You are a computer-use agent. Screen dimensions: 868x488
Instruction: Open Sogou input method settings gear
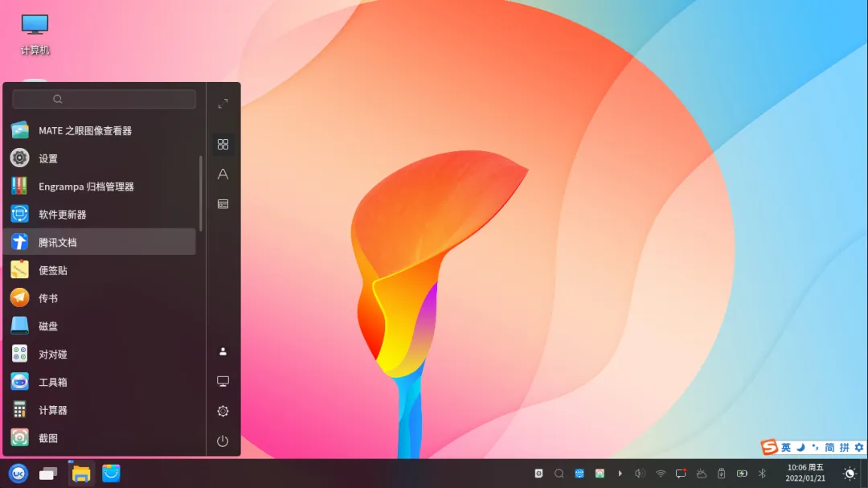click(x=858, y=448)
